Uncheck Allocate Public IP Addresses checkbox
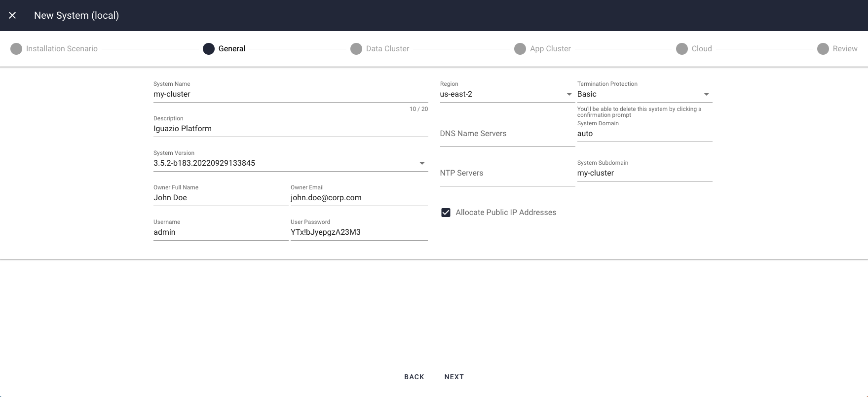 [x=446, y=213]
